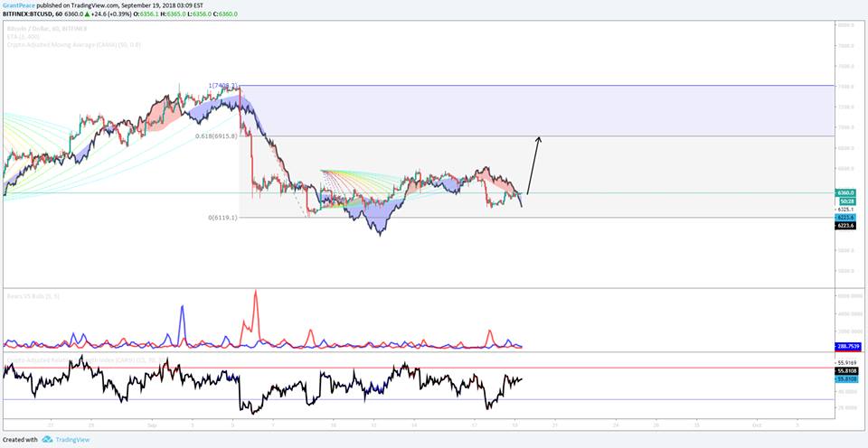This screenshot has width=868, height=448.
Task: Click the green 6360.0 current price tag
Action: pyautogui.click(x=845, y=192)
